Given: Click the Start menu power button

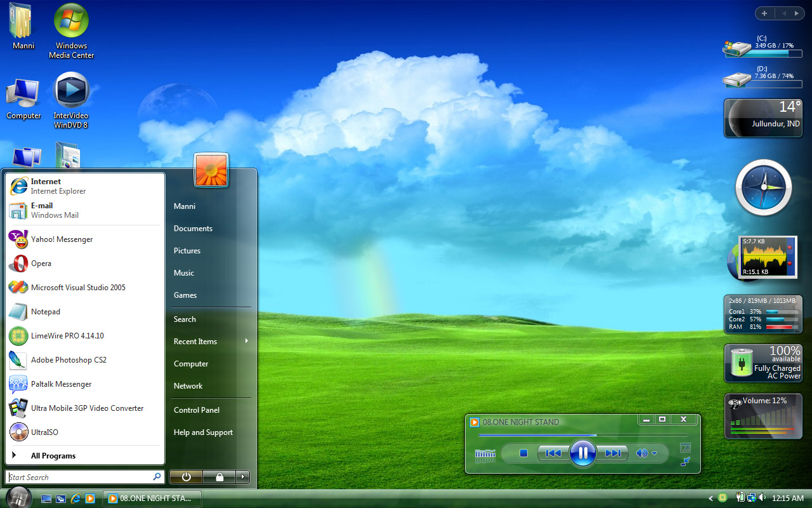Looking at the screenshot, I should [186, 476].
